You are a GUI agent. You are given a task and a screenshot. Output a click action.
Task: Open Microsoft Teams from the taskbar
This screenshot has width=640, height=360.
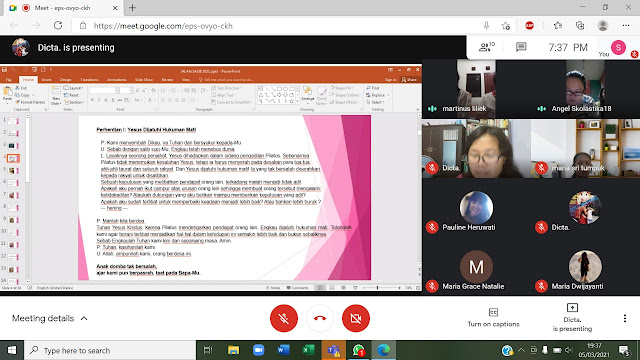333,350
